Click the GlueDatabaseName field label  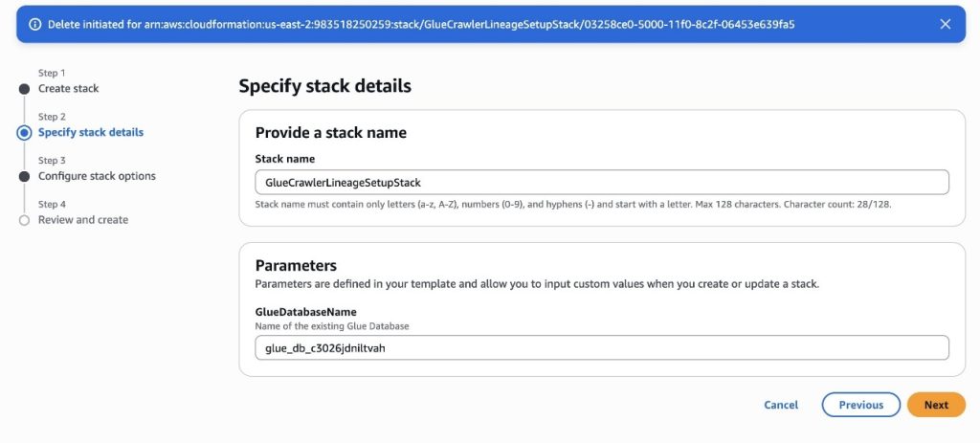click(x=305, y=312)
